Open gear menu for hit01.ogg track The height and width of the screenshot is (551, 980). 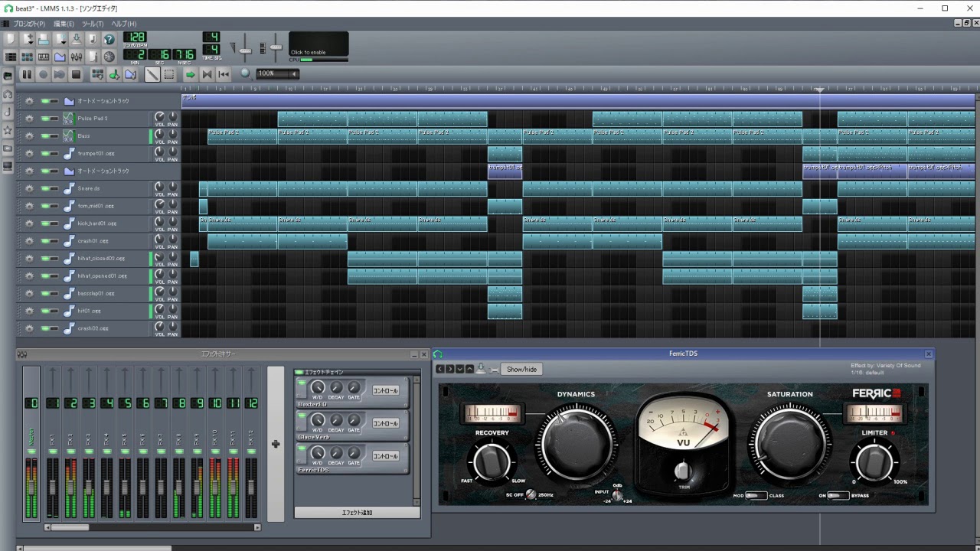coord(29,311)
